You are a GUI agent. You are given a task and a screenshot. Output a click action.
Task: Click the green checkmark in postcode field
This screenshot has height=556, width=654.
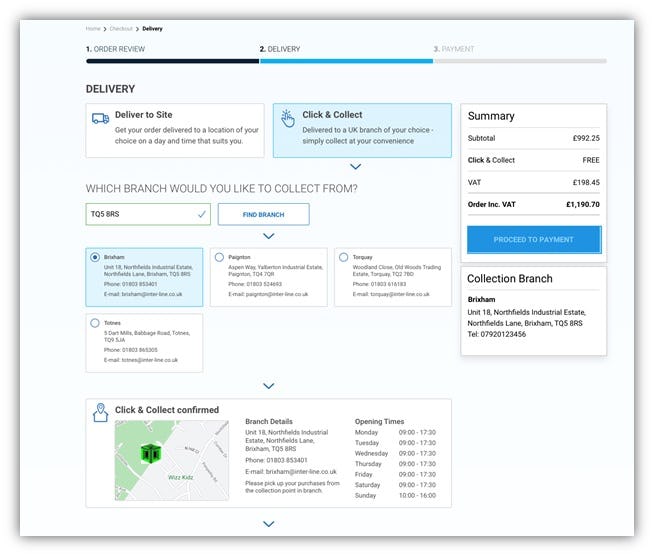tap(201, 214)
